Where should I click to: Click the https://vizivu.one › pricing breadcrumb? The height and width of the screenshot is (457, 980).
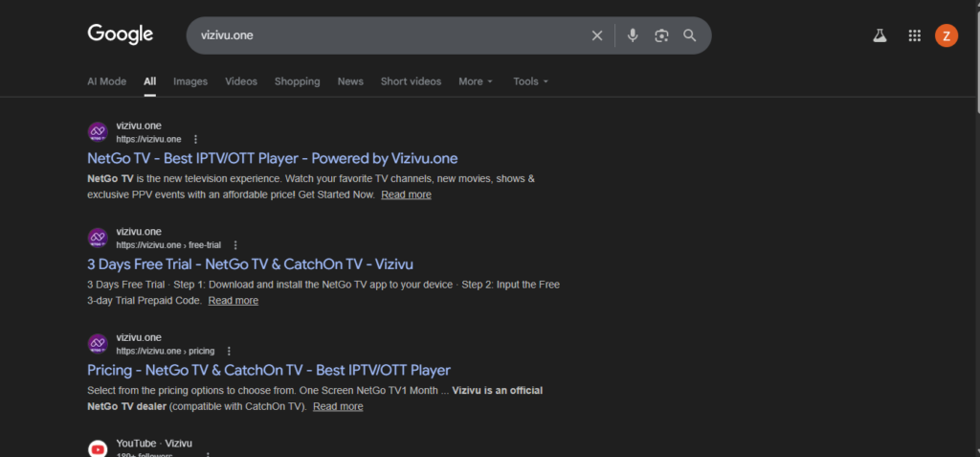(x=165, y=351)
